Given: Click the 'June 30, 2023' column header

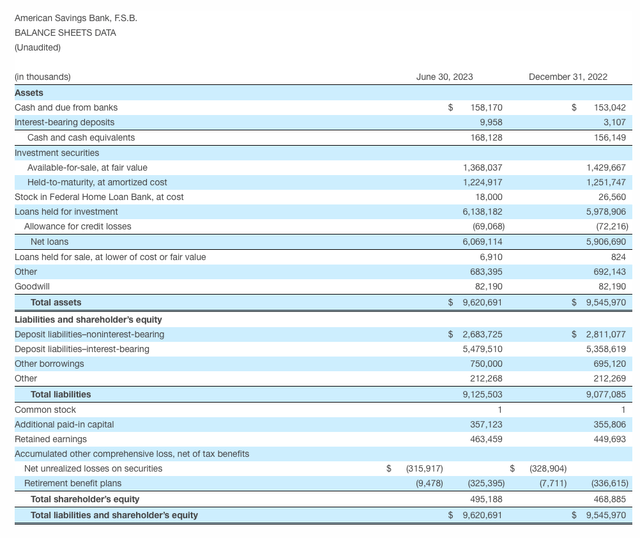Looking at the screenshot, I should pyautogui.click(x=444, y=77).
